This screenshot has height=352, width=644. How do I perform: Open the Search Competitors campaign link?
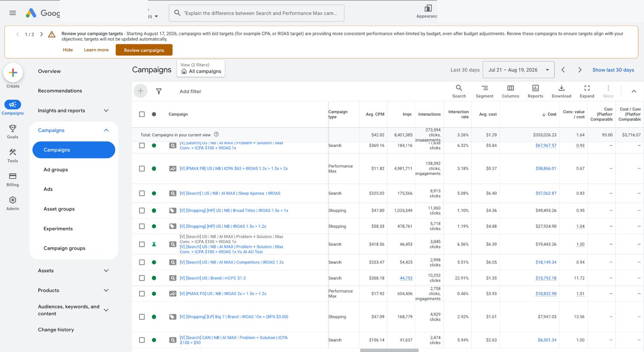(x=231, y=262)
